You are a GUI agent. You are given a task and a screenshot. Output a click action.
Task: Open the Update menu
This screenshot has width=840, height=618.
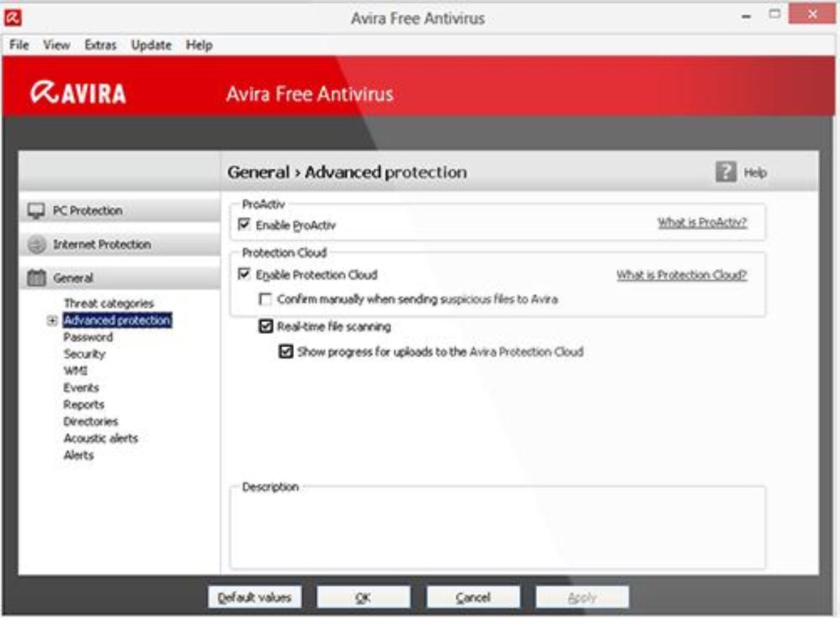pos(151,45)
